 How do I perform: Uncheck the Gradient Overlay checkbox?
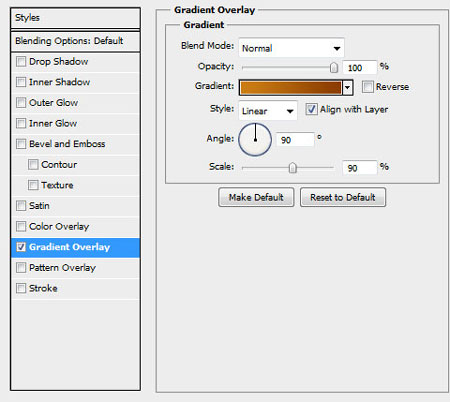click(x=21, y=247)
